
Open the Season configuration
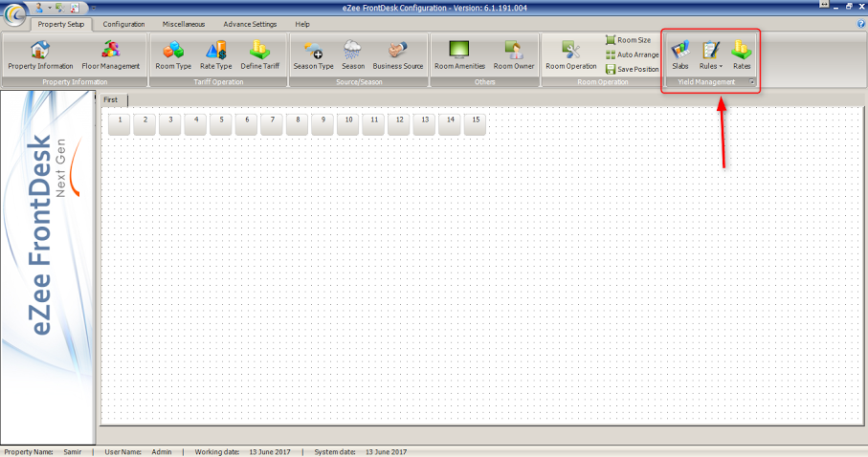click(x=353, y=55)
